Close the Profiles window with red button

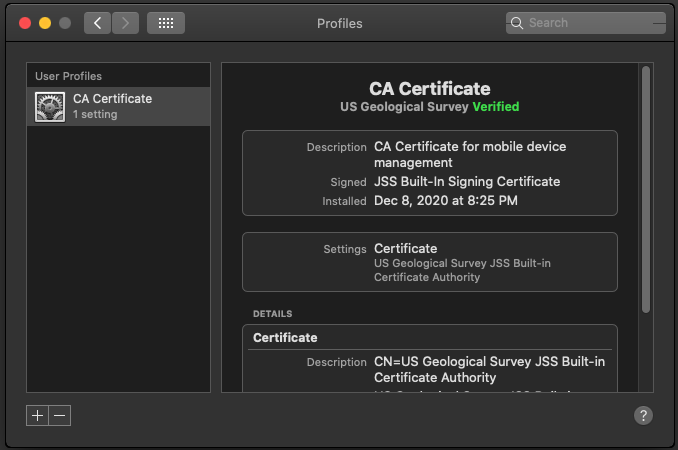[25, 23]
